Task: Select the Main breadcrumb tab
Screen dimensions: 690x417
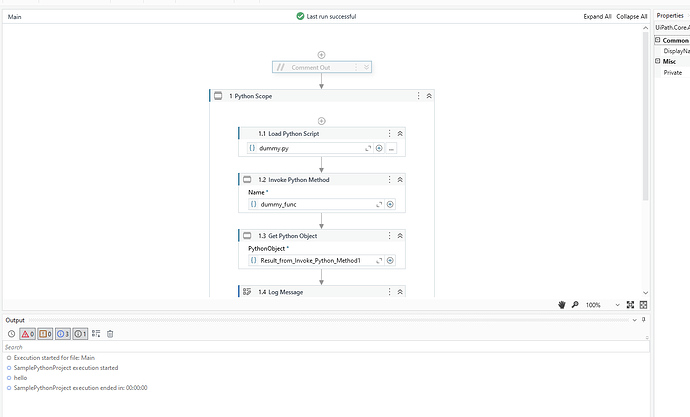Action: click(x=15, y=17)
